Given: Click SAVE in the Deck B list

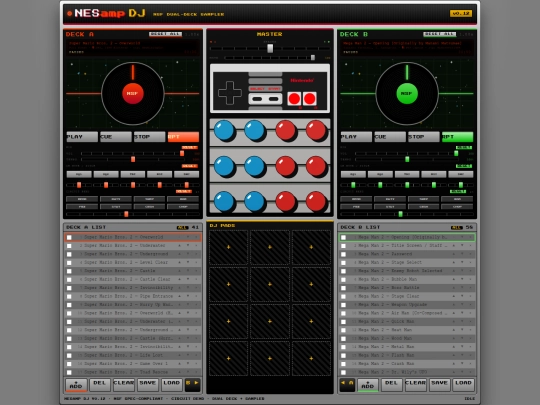Looking at the screenshot, I should click(439, 385).
